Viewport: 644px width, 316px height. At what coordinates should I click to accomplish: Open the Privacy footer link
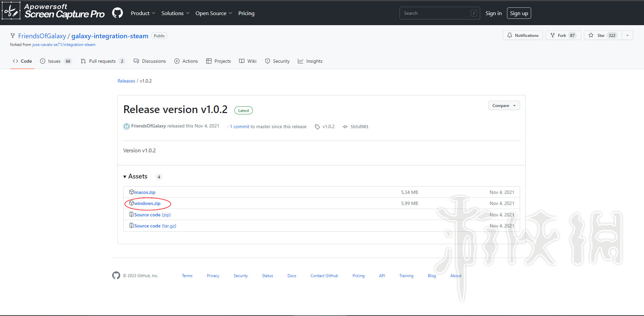click(213, 276)
